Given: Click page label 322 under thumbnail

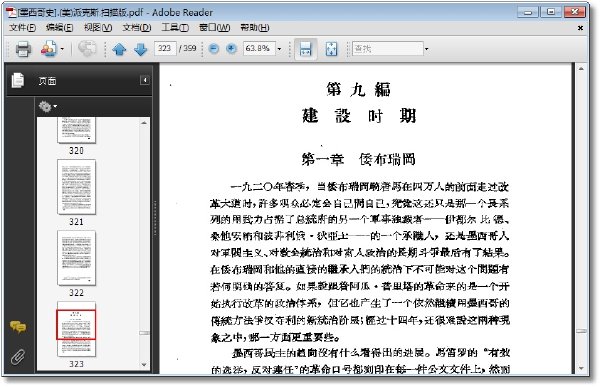Looking at the screenshot, I should 76,293.
